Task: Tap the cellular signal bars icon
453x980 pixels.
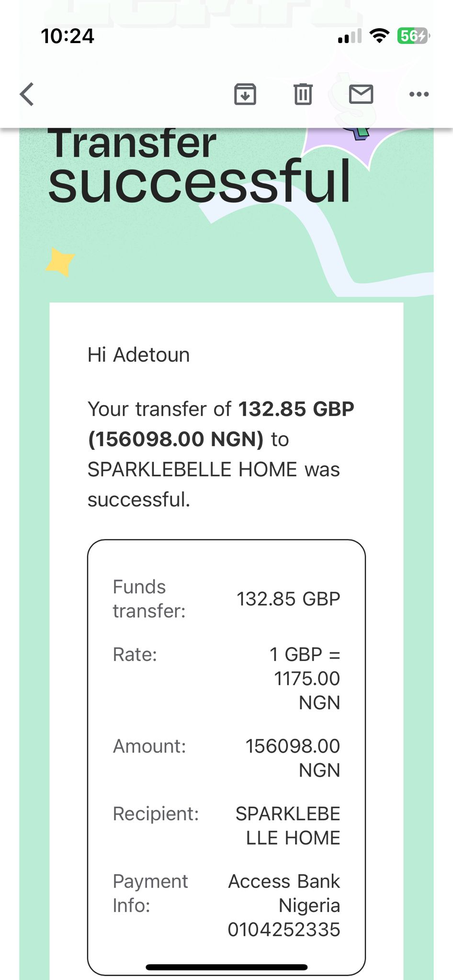Action: coord(350,36)
